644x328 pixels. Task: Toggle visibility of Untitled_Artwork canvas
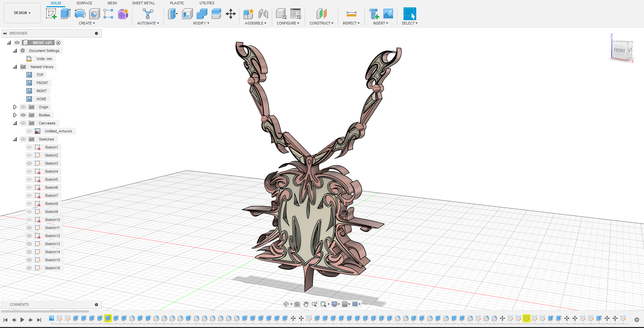click(x=29, y=131)
